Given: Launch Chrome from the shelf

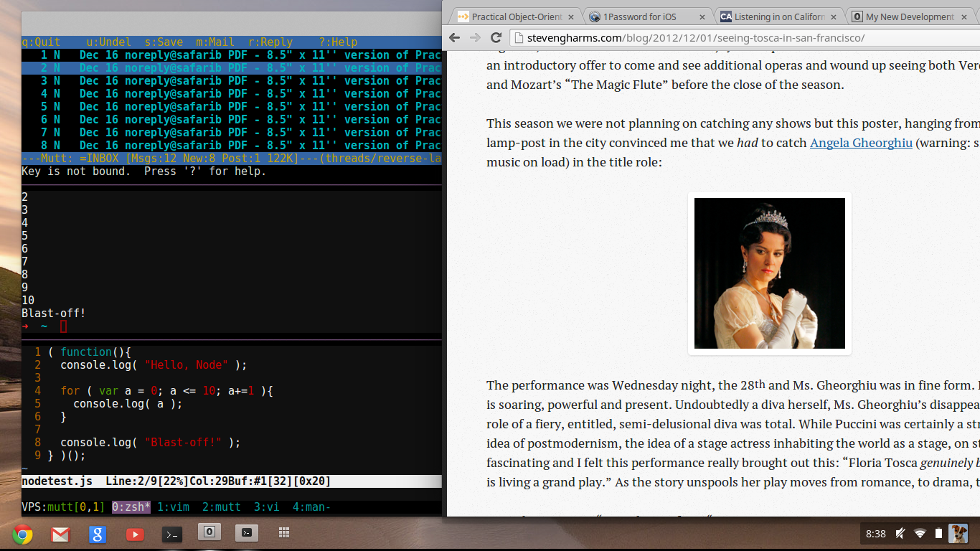Looking at the screenshot, I should (22, 534).
